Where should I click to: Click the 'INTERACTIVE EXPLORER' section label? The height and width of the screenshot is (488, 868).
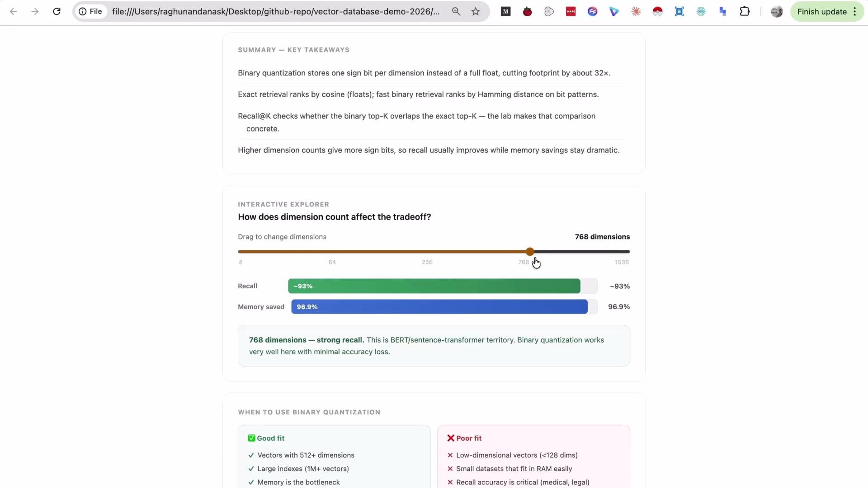pyautogui.click(x=283, y=204)
